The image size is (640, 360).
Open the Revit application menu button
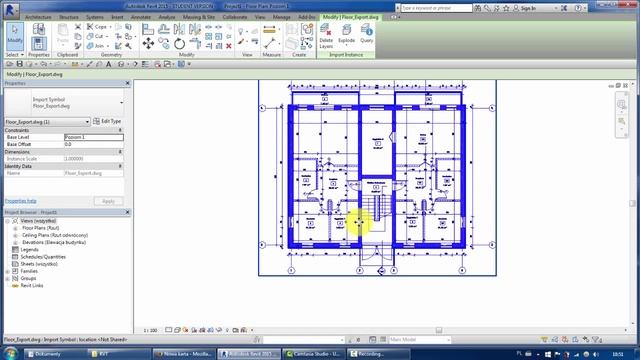[x=11, y=10]
